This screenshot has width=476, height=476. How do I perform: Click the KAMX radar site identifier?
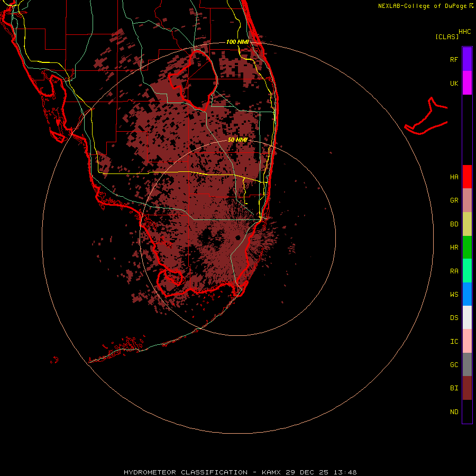pos(271,472)
